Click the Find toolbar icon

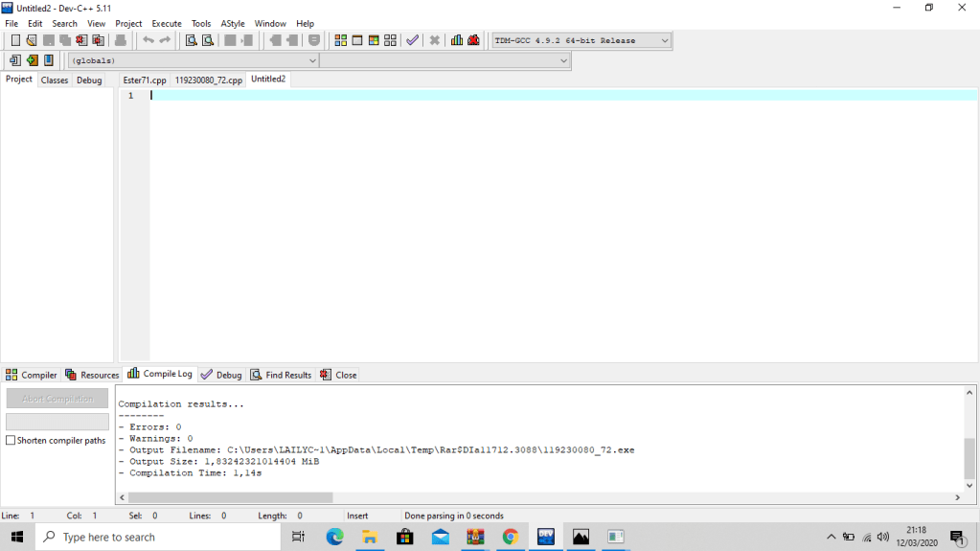point(191,40)
